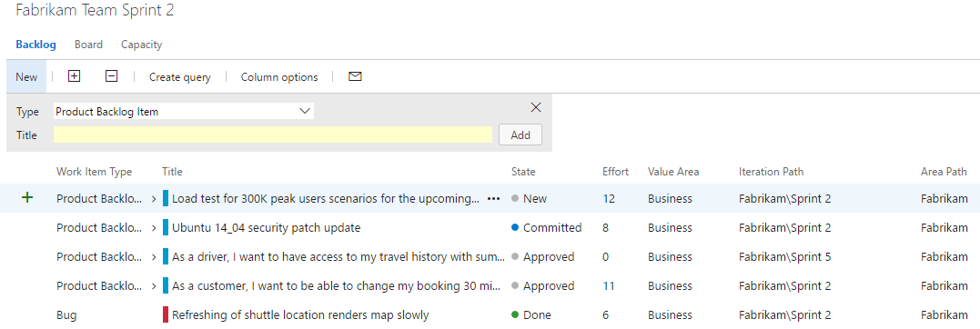Viewport: 980px width, 329px height.
Task: Click Create query
Action: (x=180, y=76)
